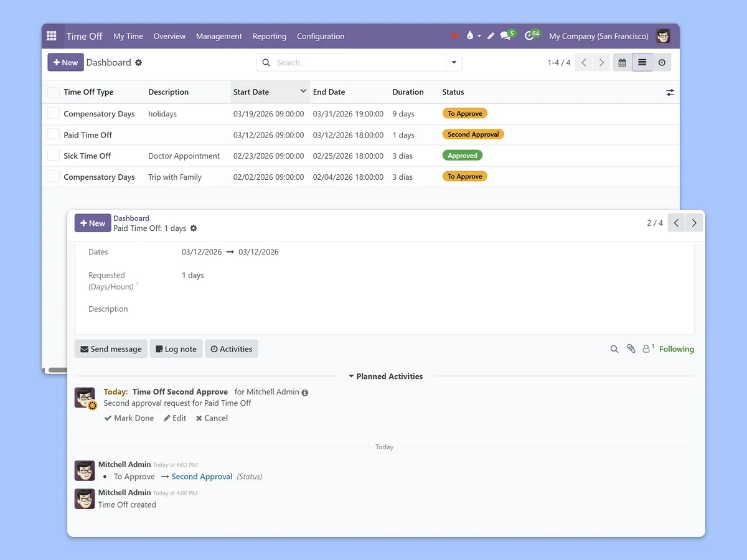The height and width of the screenshot is (560, 747).
Task: Open the conversations chat icon with badge 5
Action: click(x=506, y=36)
